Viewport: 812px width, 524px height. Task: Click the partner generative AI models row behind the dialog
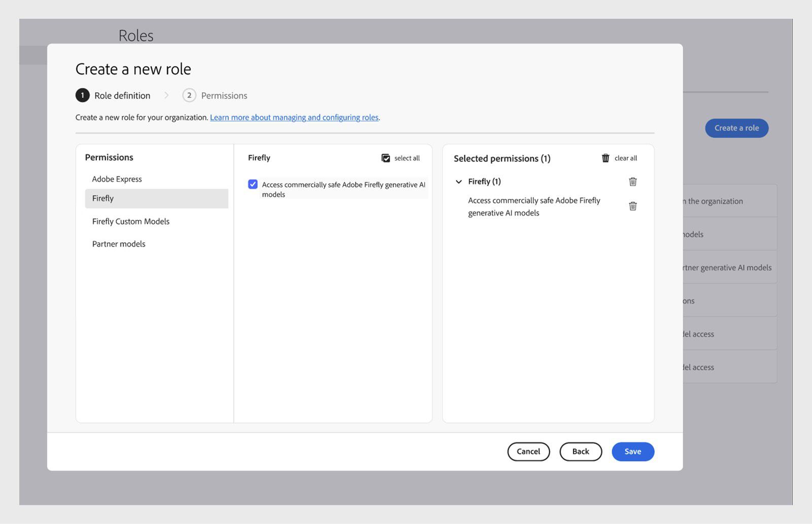[726, 267]
